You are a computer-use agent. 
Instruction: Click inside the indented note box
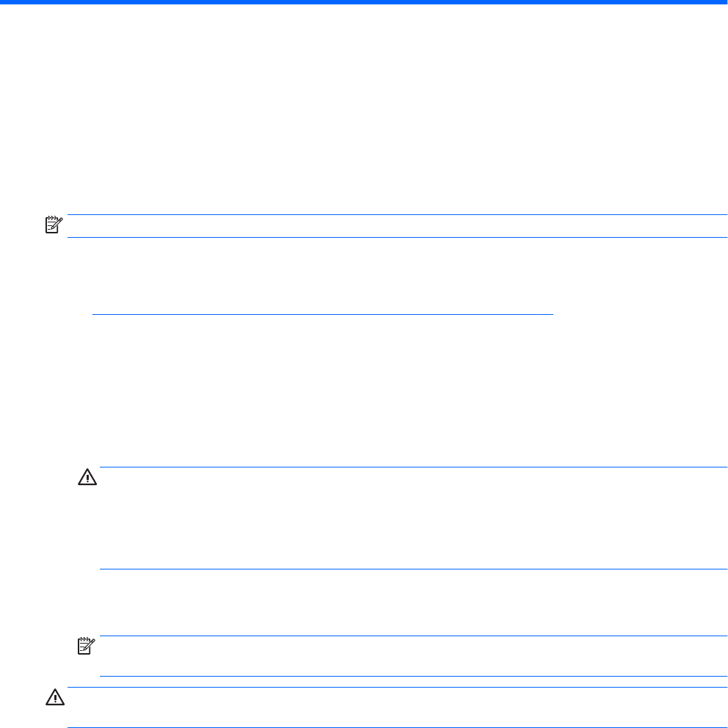point(412,656)
